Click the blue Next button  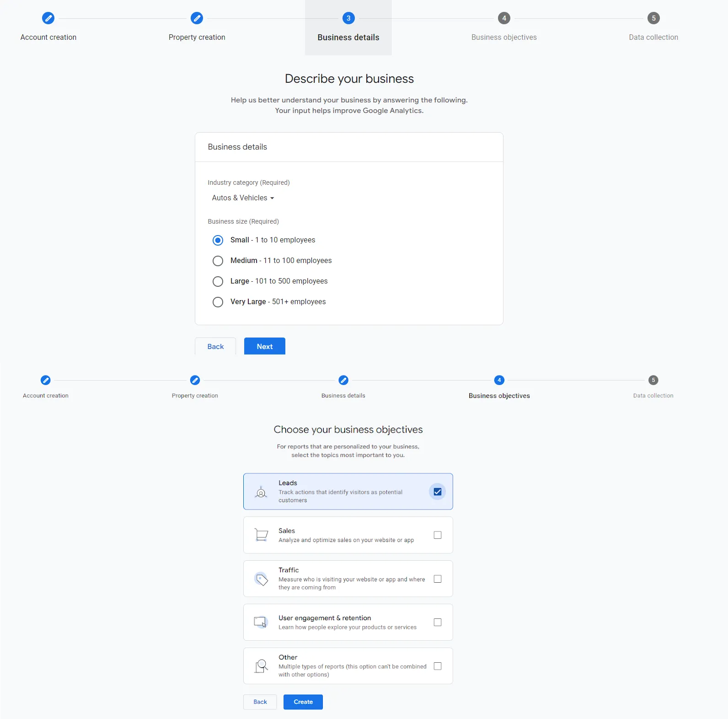(x=264, y=346)
